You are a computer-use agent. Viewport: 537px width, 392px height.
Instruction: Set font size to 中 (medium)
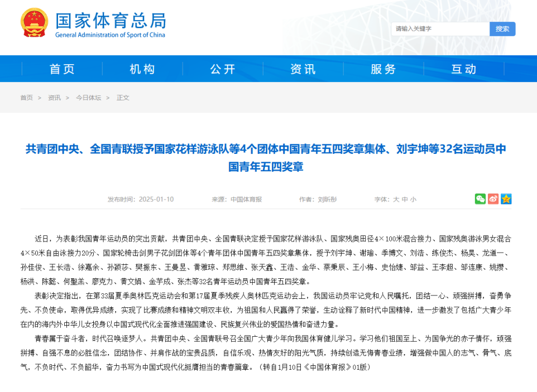(404, 199)
